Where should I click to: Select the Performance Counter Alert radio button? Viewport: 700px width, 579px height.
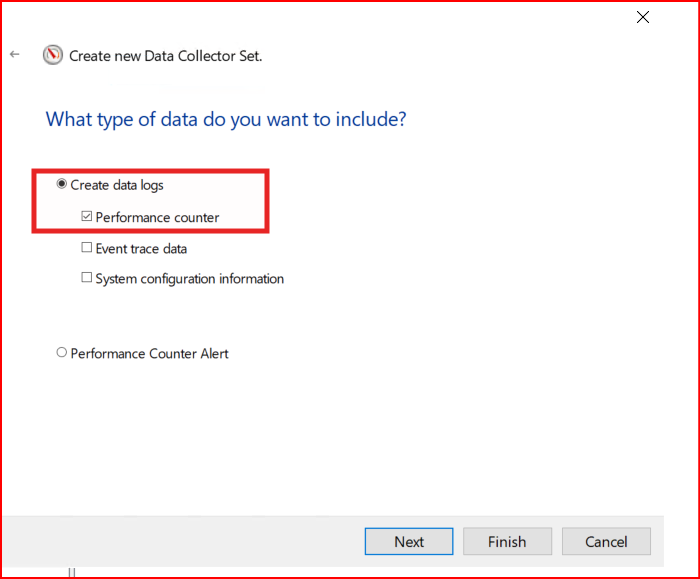point(62,353)
